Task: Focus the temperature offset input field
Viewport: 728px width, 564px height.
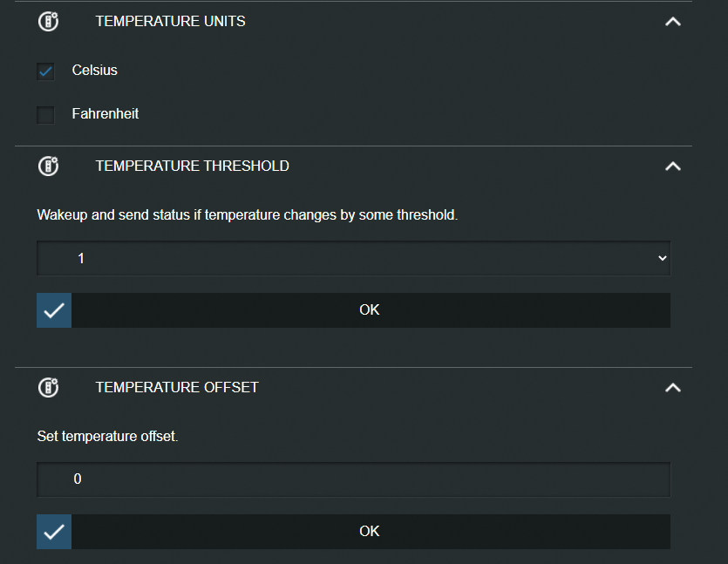Action: pos(354,479)
